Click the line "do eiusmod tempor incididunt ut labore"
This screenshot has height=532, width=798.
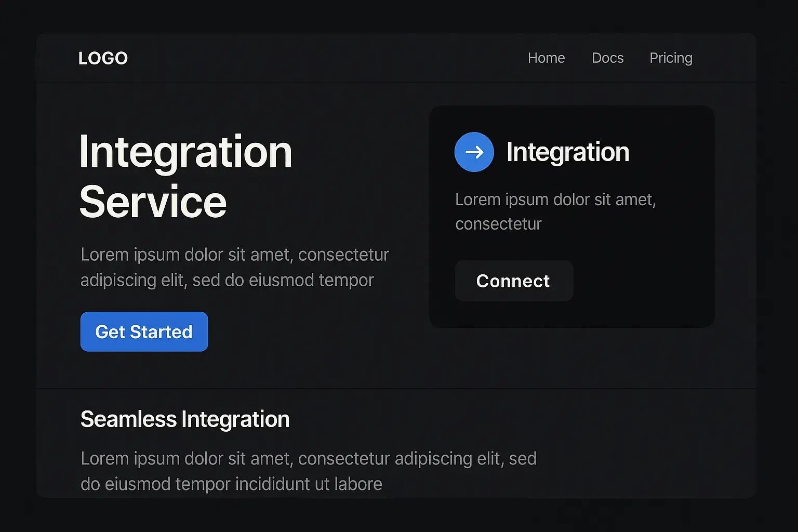coord(231,484)
